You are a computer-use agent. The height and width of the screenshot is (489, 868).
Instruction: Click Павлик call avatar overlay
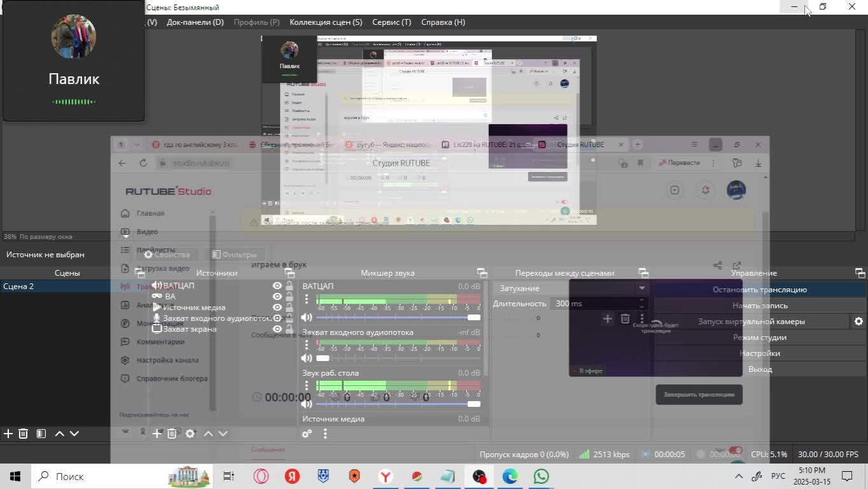click(74, 37)
